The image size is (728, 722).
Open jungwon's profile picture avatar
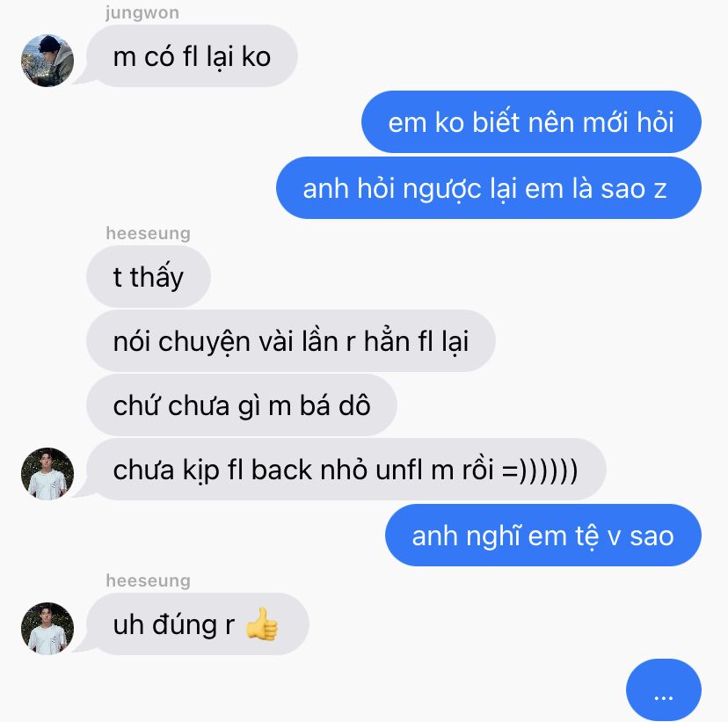tap(47, 61)
